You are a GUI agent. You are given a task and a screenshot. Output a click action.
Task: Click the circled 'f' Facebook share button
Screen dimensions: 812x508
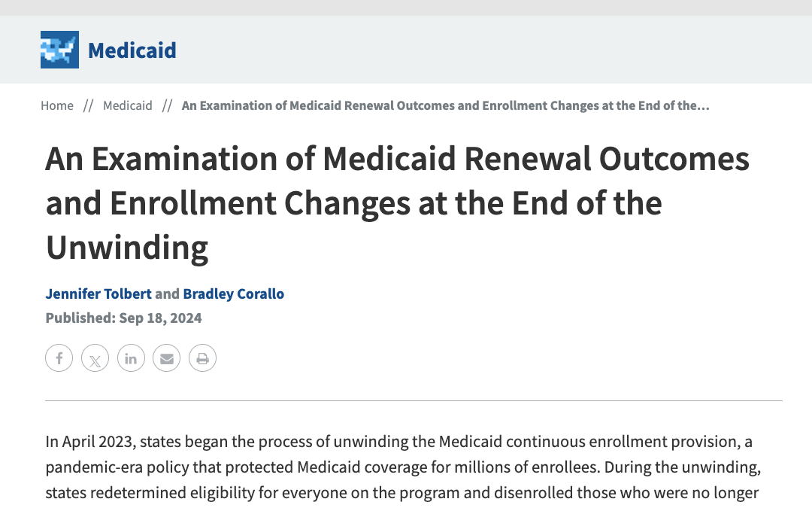pos(59,357)
